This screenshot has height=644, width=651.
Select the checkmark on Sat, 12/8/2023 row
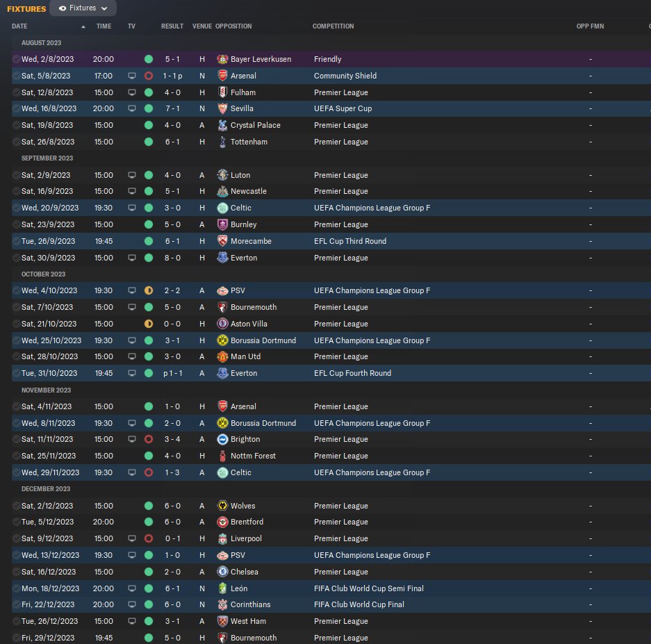pos(16,92)
